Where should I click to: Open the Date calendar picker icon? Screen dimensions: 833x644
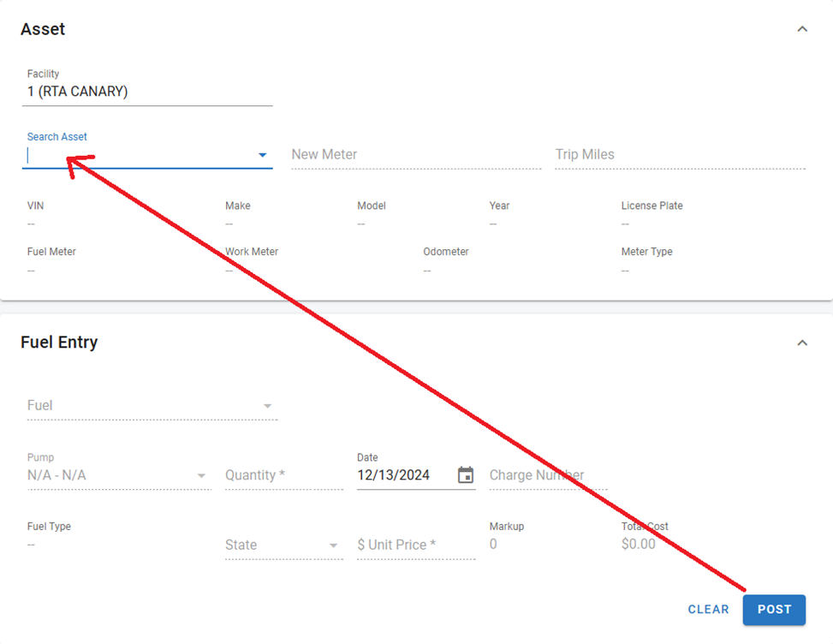[x=465, y=475]
